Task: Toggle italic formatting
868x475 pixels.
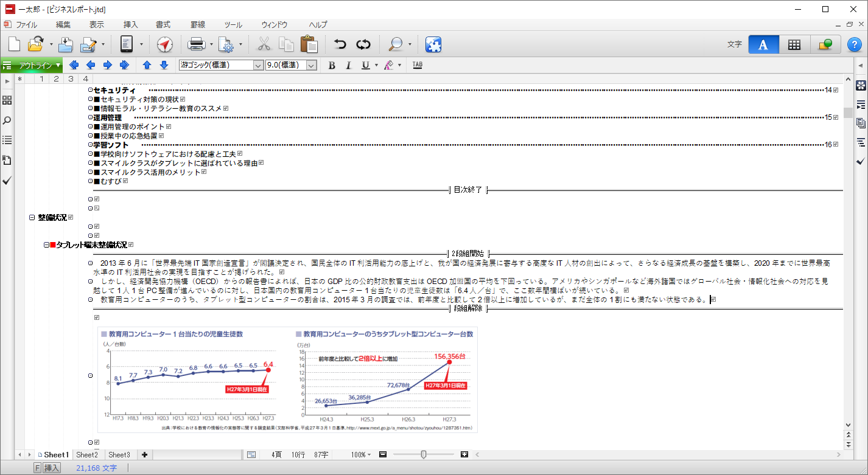Action: 349,65
